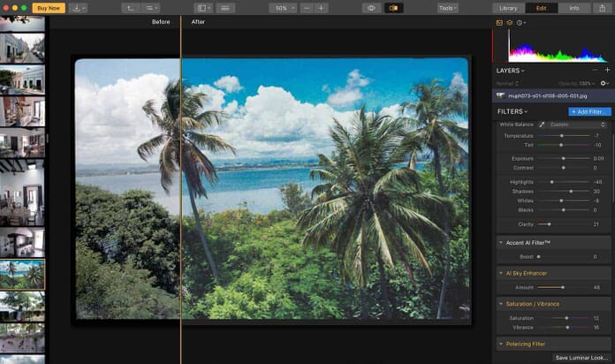This screenshot has height=364, width=615.
Task: Toggle the layers panel icon
Action: tap(510, 23)
